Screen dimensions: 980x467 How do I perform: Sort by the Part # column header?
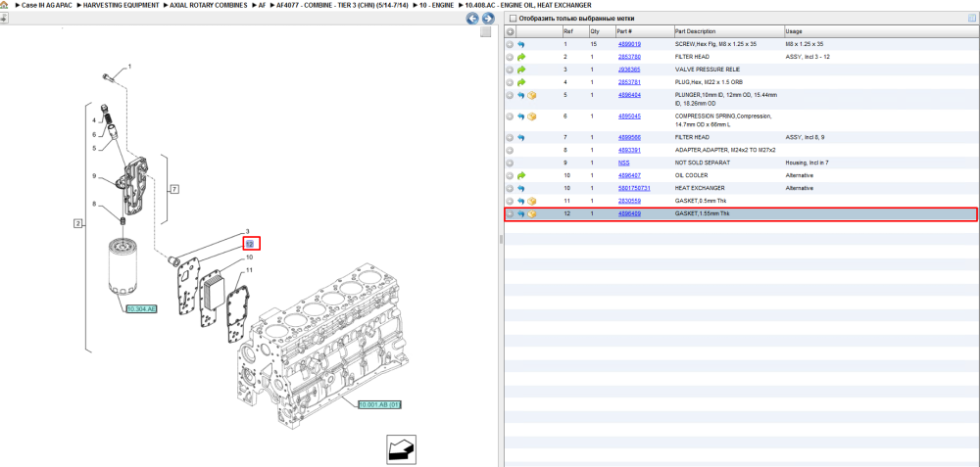coord(643,31)
